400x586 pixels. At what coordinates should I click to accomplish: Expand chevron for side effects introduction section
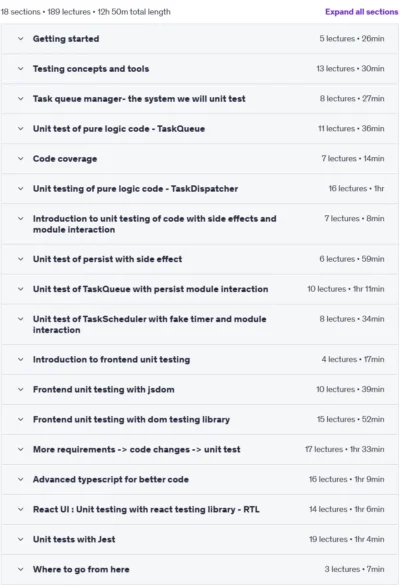(21, 219)
